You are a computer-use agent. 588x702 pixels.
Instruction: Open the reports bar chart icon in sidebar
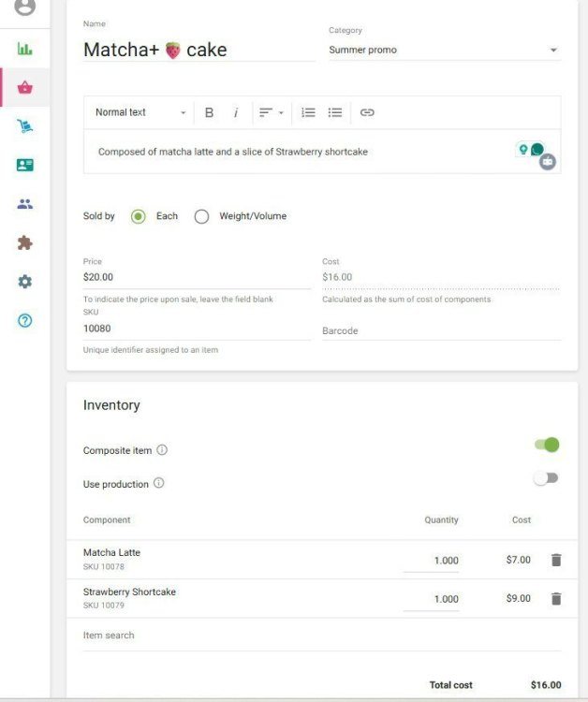tap(25, 49)
